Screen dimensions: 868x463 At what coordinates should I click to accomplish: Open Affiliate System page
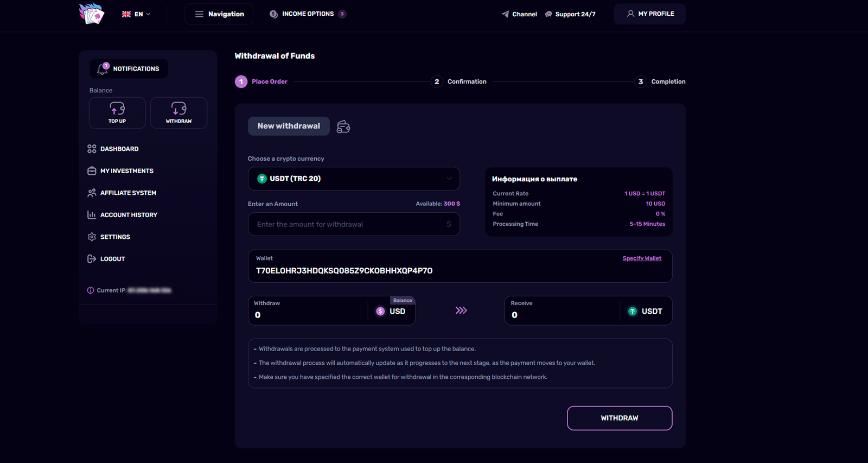128,193
